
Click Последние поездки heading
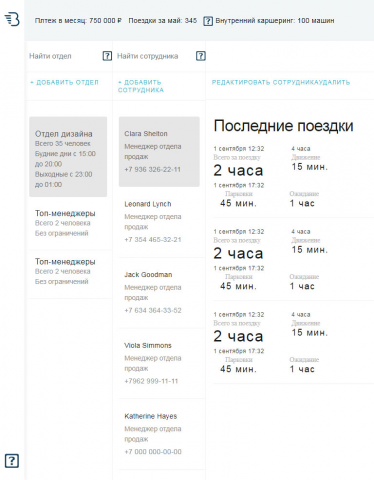[283, 126]
